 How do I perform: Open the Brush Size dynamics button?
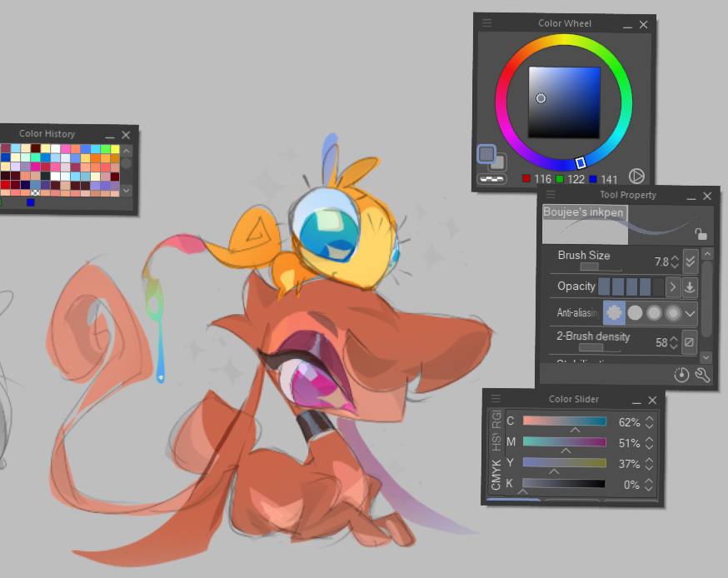(690, 261)
